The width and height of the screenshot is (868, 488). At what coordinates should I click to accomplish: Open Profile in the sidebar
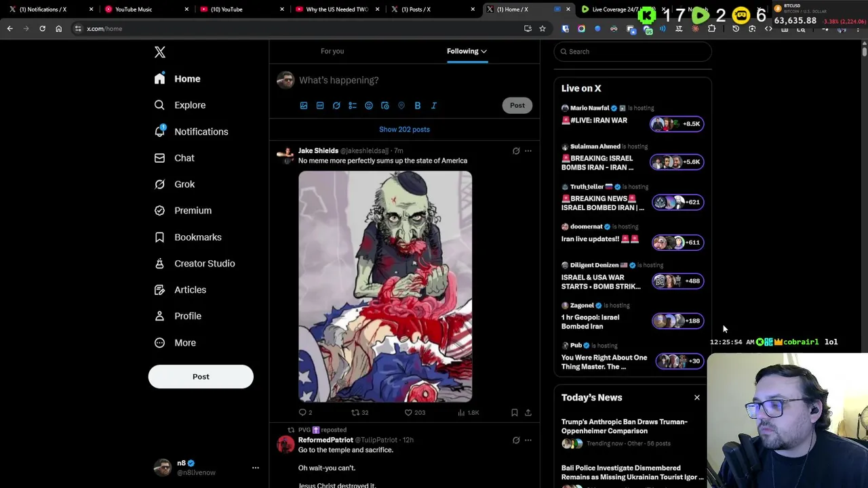click(x=177, y=316)
